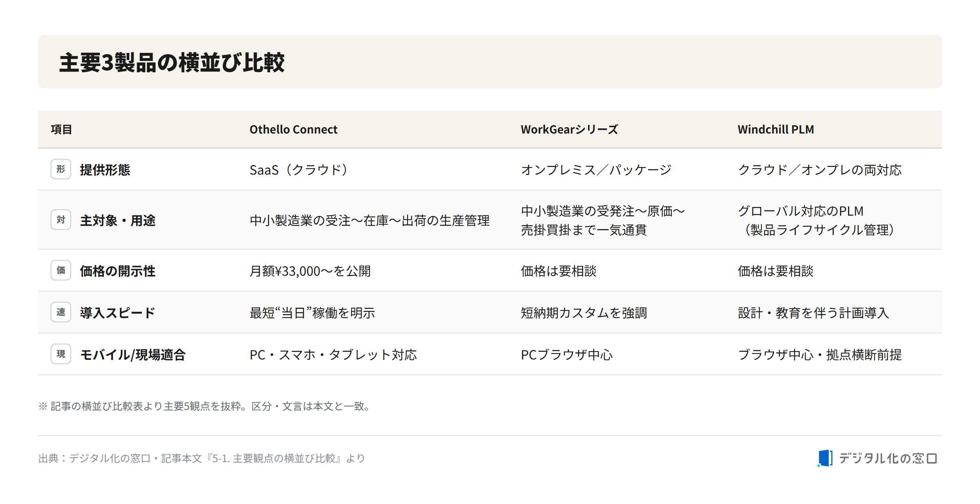Click the 現 icon beside モバイル/現場適合
This screenshot has height=504, width=980.
tap(61, 354)
